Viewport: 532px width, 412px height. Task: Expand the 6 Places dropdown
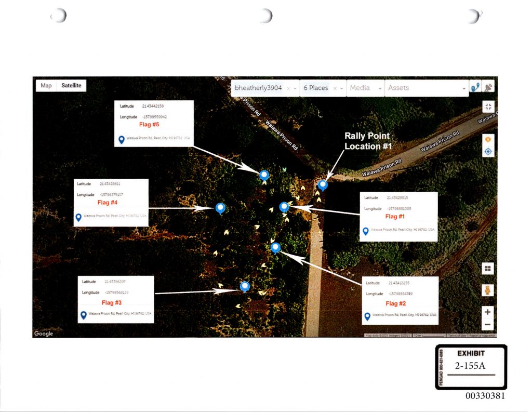click(342, 88)
